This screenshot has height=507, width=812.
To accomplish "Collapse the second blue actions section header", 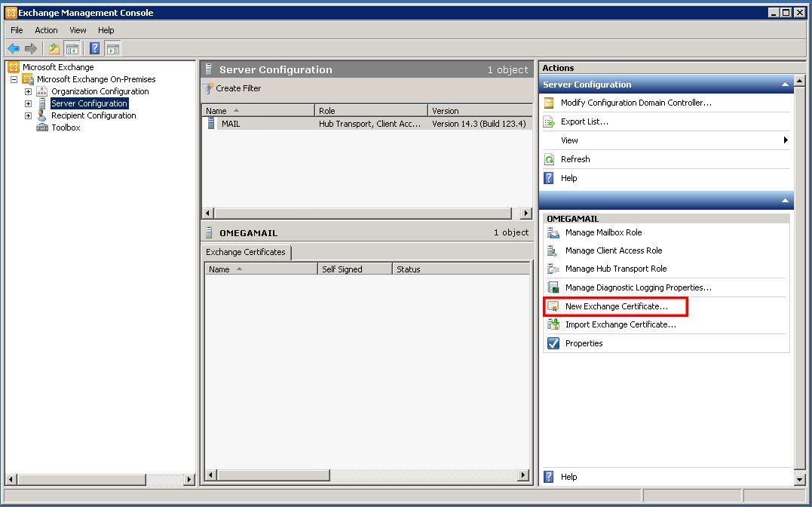I will tap(785, 200).
